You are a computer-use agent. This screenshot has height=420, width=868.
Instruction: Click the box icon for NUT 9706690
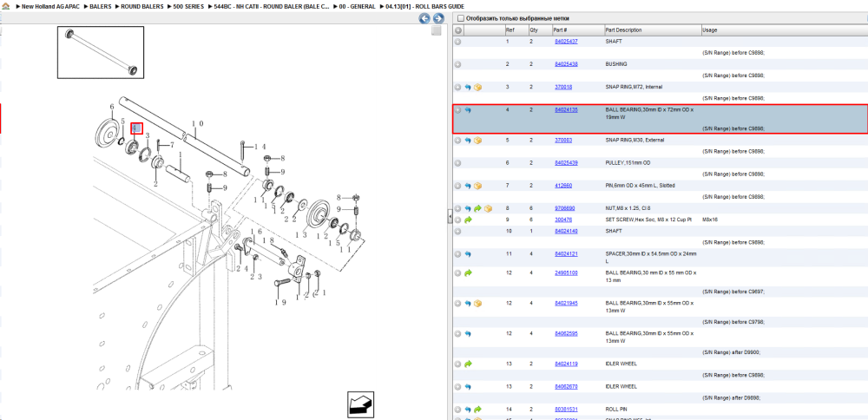coord(488,208)
